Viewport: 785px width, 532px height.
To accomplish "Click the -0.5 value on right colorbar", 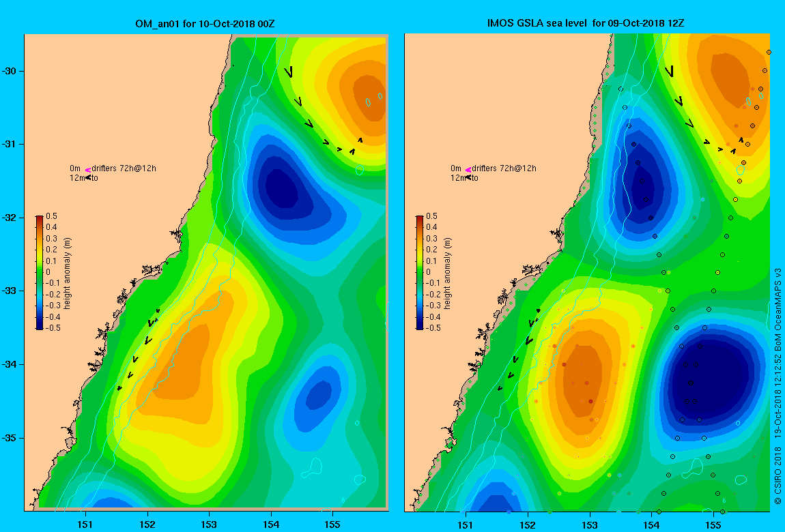I will (x=433, y=328).
